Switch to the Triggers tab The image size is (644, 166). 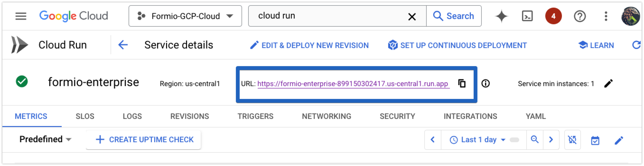[x=255, y=116]
